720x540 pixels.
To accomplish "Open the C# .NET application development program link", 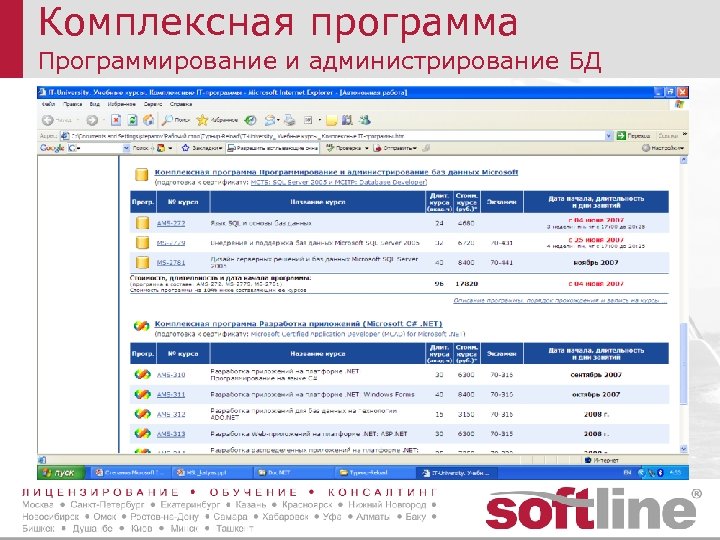I will click(298, 324).
